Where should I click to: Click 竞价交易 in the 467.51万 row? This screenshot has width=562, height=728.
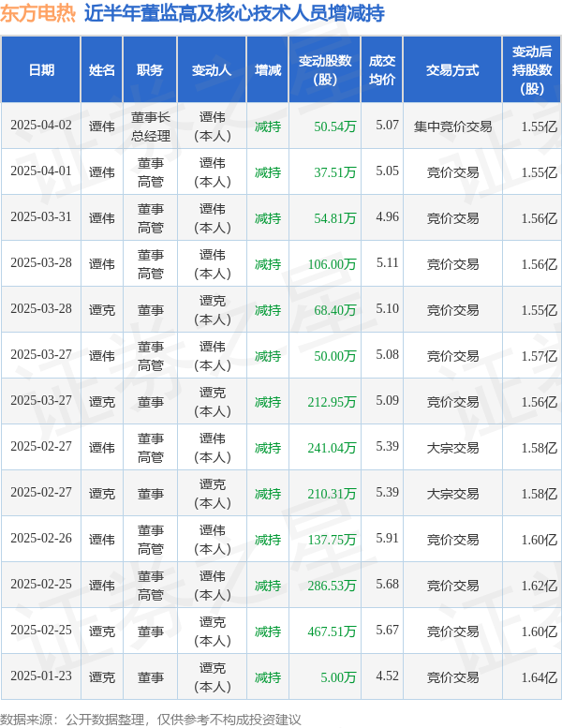pyautogui.click(x=452, y=631)
